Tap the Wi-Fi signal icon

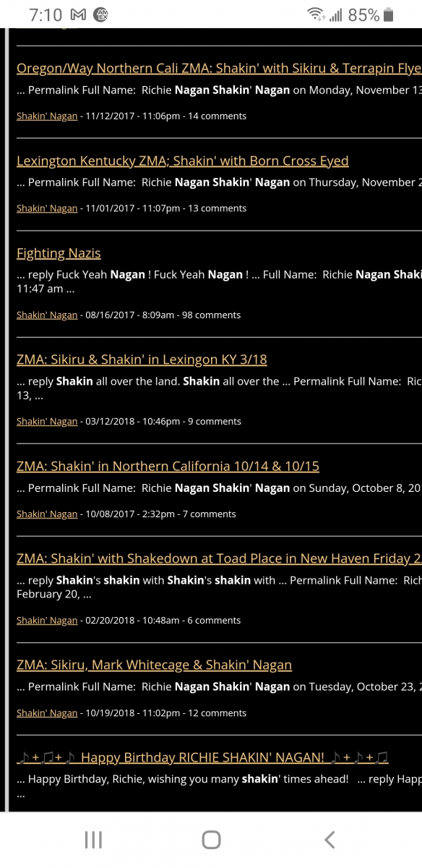click(316, 14)
